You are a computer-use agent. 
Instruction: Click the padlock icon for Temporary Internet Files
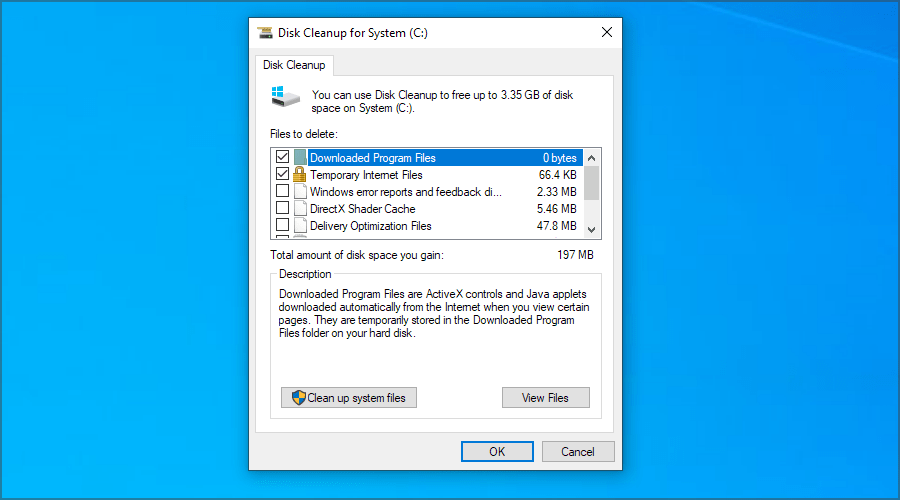click(300, 175)
